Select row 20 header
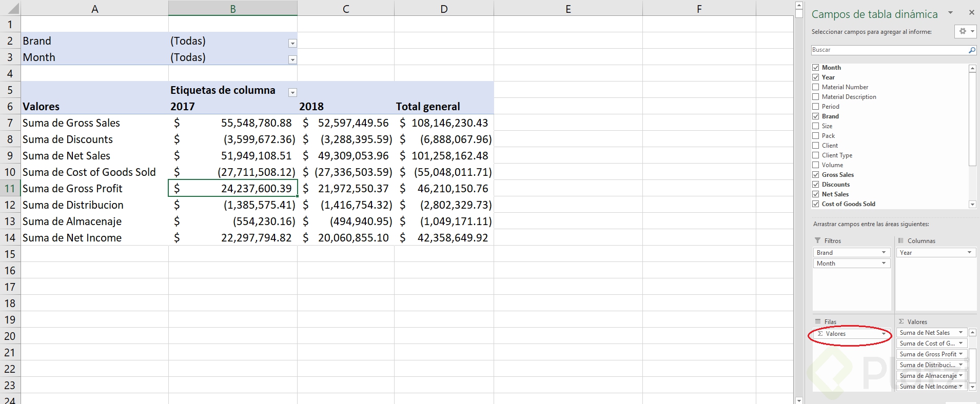Viewport: 980px width, 404px height. pyautogui.click(x=10, y=336)
